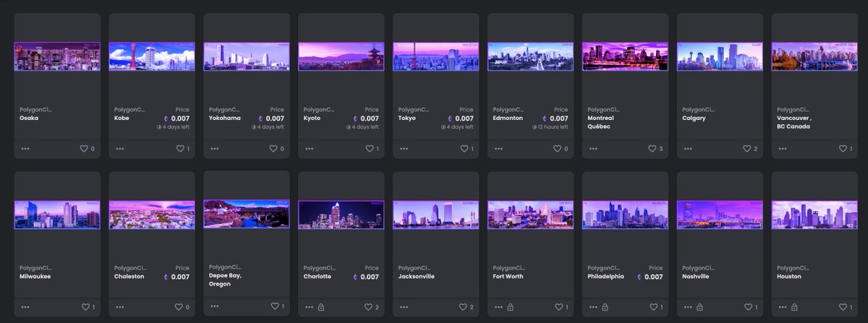Open the ellipsis menu on Yokohama card

click(215, 149)
